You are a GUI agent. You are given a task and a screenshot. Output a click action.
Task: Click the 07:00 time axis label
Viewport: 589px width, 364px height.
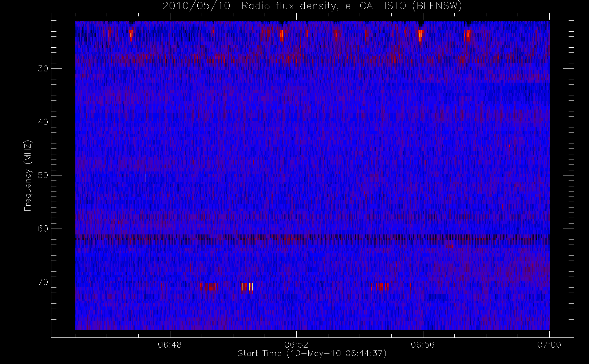(549, 345)
